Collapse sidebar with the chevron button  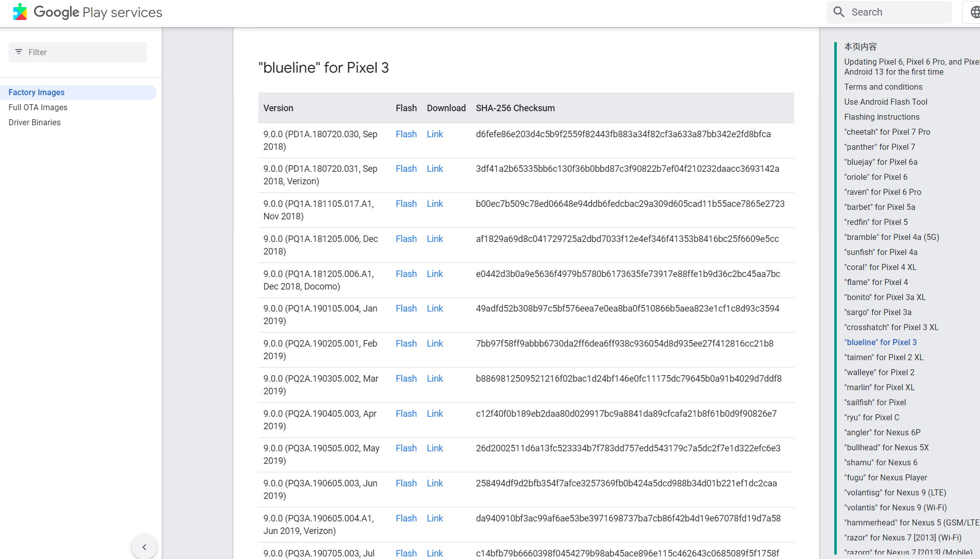[x=144, y=547]
